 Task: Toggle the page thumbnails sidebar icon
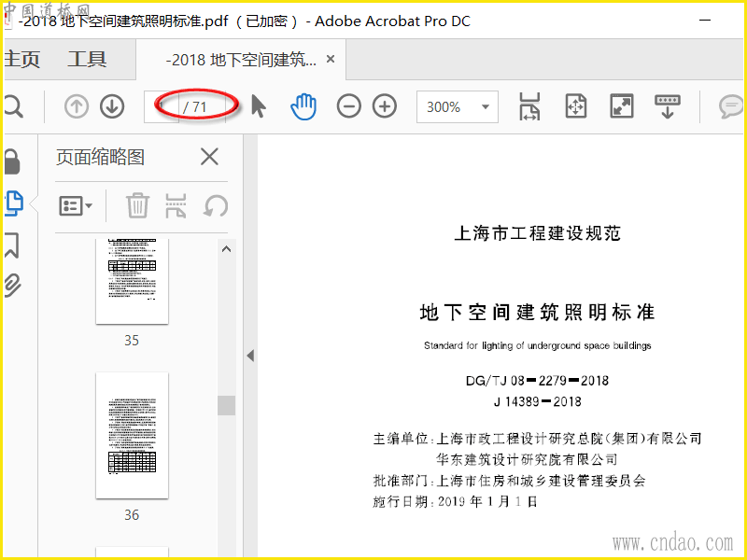pyautogui.click(x=14, y=203)
